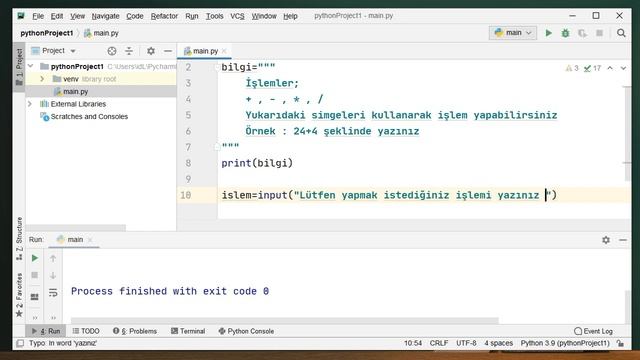Click the stop button in top toolbar
The width and height of the screenshot is (640, 360).
click(599, 33)
